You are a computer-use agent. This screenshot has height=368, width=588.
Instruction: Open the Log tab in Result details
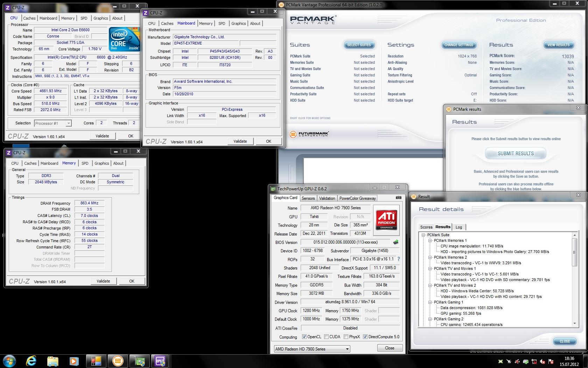(458, 227)
